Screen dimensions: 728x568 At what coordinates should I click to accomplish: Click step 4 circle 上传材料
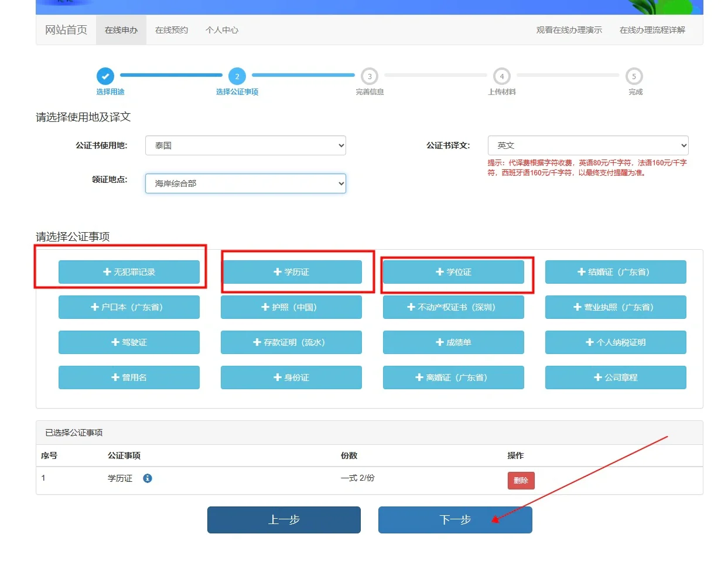[x=502, y=76]
